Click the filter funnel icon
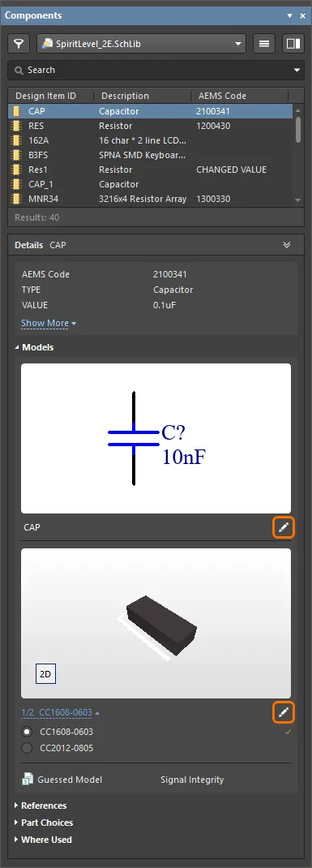The image size is (312, 868). 19,43
